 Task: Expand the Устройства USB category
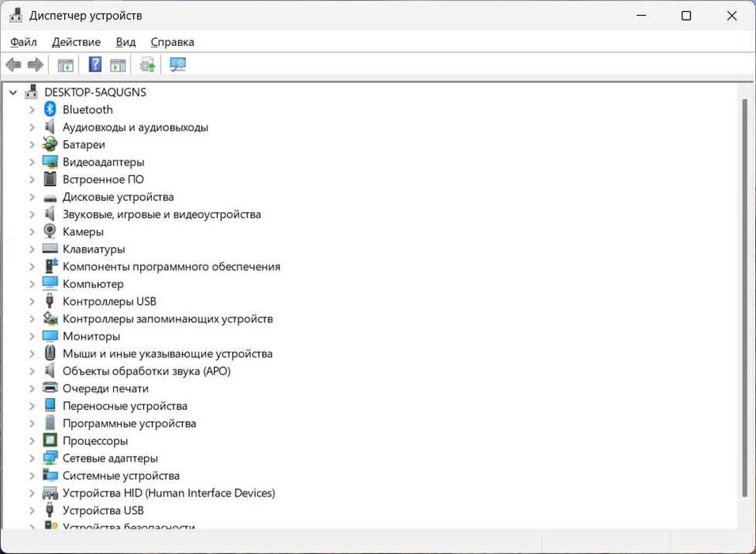point(32,510)
